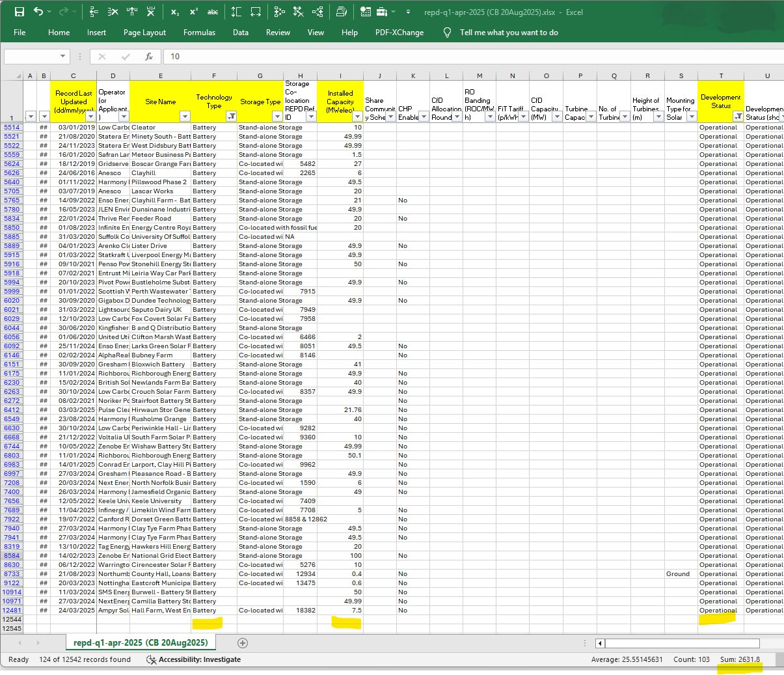Switch to the Home ribbon tab
The width and height of the screenshot is (784, 675).
coord(59,33)
